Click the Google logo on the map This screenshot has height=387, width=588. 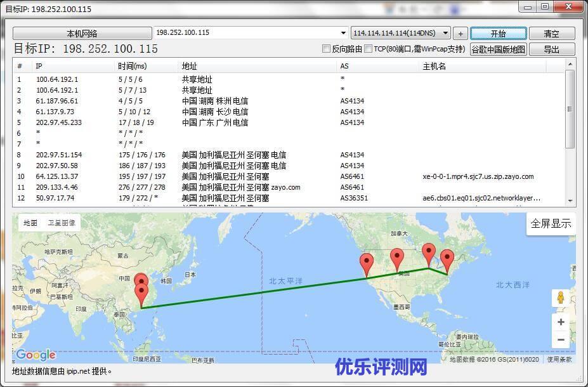click(36, 355)
